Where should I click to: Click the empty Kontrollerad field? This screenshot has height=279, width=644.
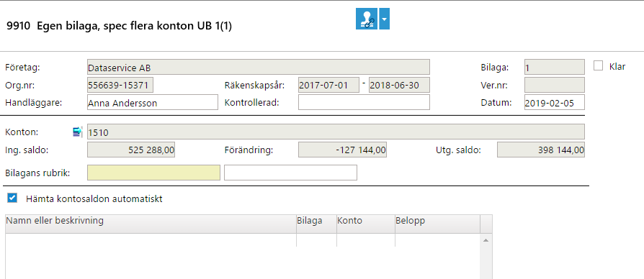364,102
